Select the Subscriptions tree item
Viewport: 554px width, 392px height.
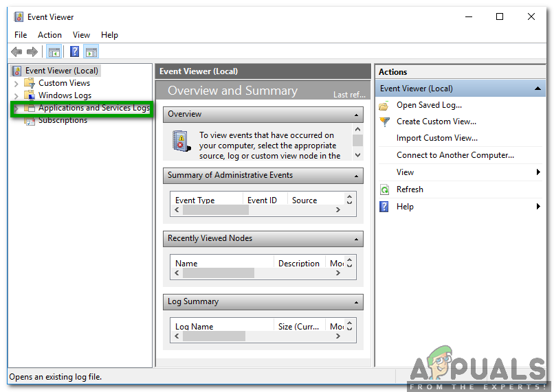pyautogui.click(x=63, y=120)
